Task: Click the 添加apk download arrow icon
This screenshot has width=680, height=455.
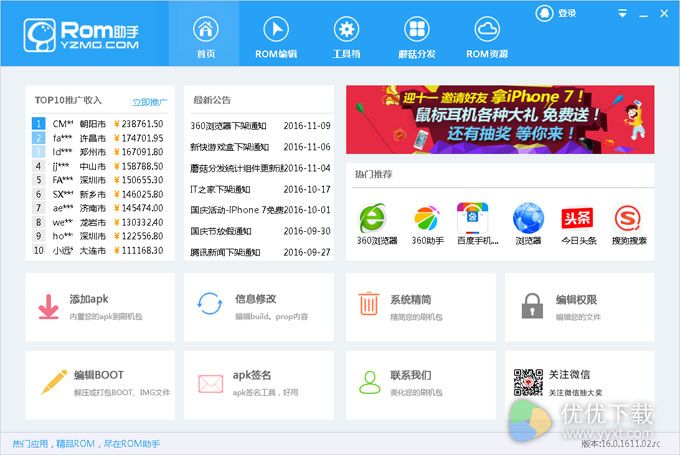Action: click(49, 307)
